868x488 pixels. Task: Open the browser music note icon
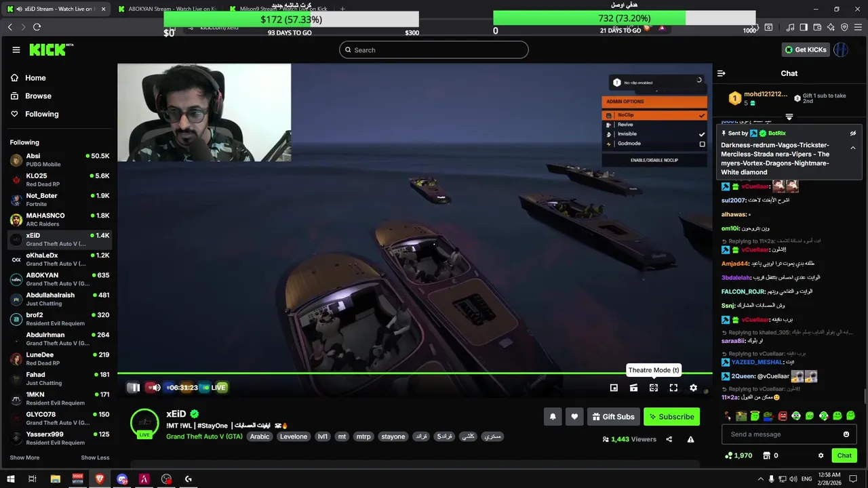(790, 27)
